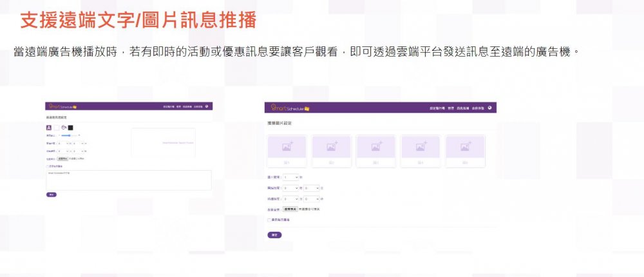This screenshot has height=277, width=644.
Task: Click the globe icon in left panel header
Action: click(x=207, y=106)
